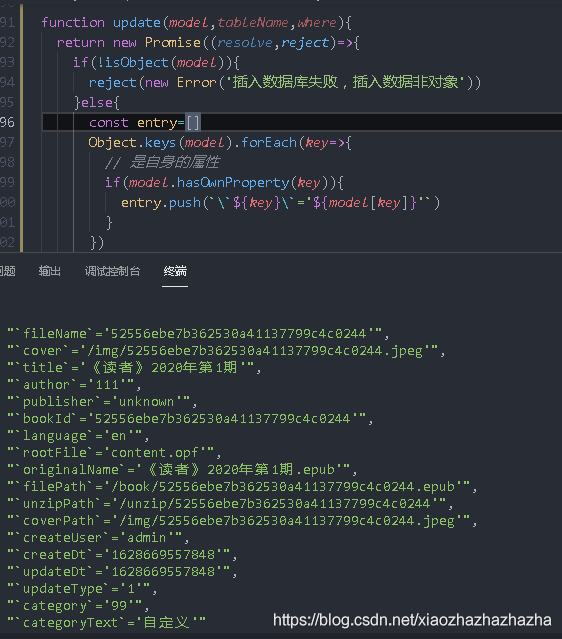Select the partially visible 问题 problems tab
This screenshot has width=562, height=639.
[7, 271]
